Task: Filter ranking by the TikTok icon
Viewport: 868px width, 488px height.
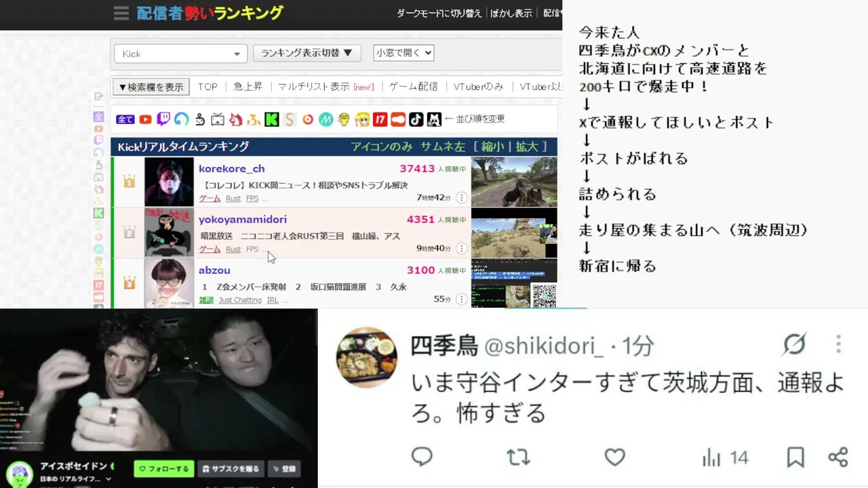Action: (416, 120)
